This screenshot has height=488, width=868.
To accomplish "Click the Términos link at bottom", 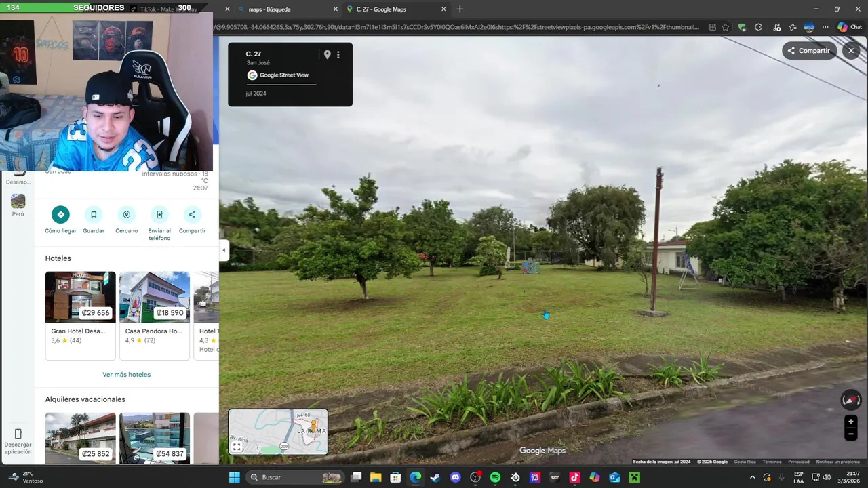I will point(772,462).
